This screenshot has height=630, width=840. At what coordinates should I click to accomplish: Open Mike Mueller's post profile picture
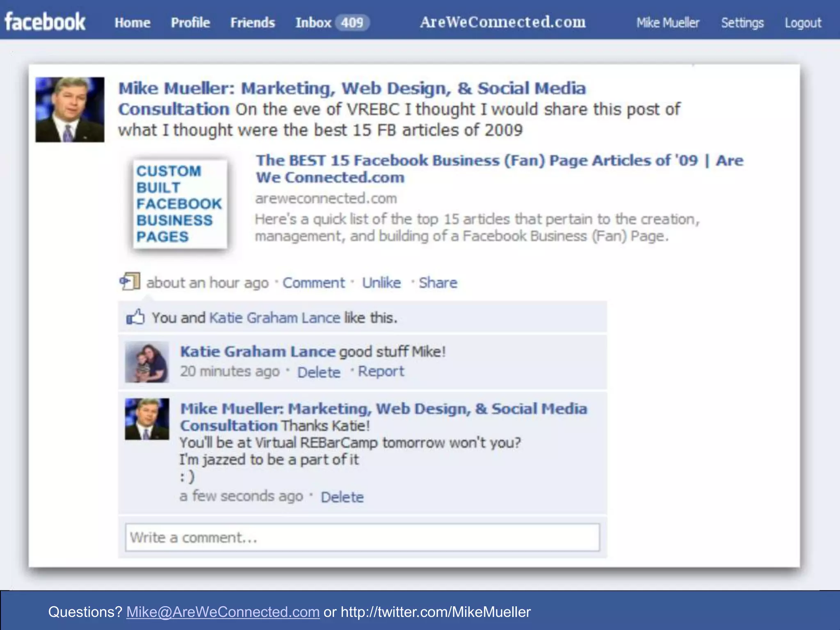(x=70, y=110)
